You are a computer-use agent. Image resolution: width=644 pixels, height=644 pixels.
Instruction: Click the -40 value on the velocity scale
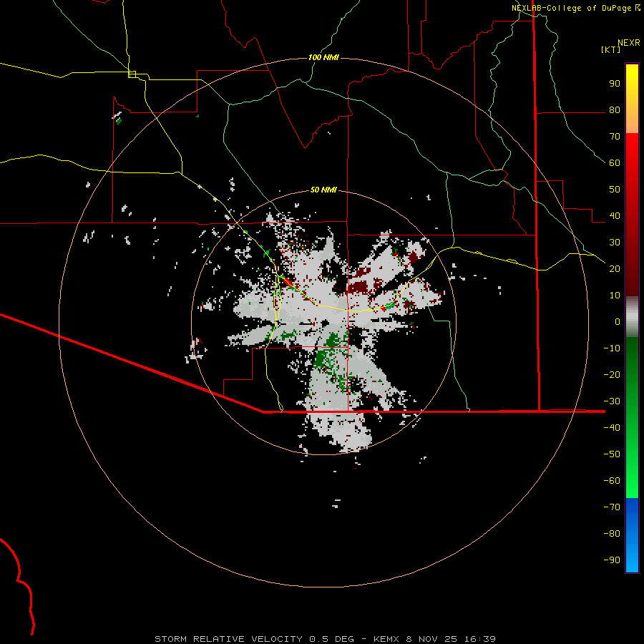[612, 428]
